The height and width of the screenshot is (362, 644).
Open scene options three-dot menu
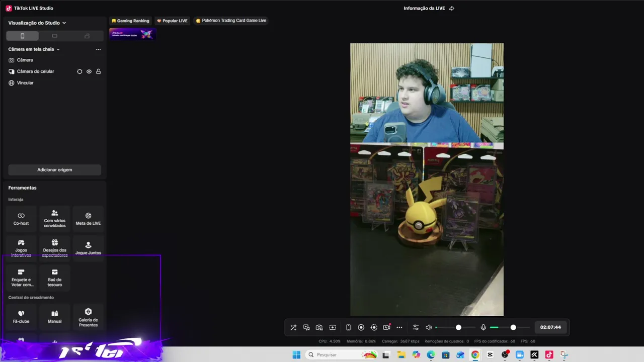click(98, 49)
